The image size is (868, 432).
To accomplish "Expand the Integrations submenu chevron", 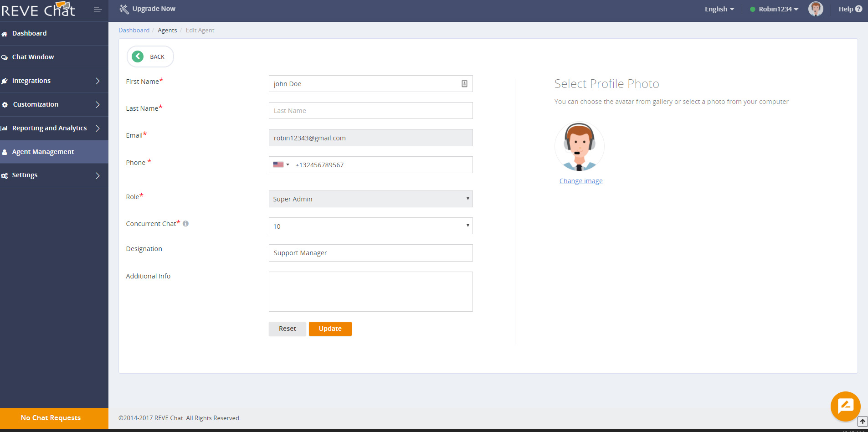I will pos(98,81).
